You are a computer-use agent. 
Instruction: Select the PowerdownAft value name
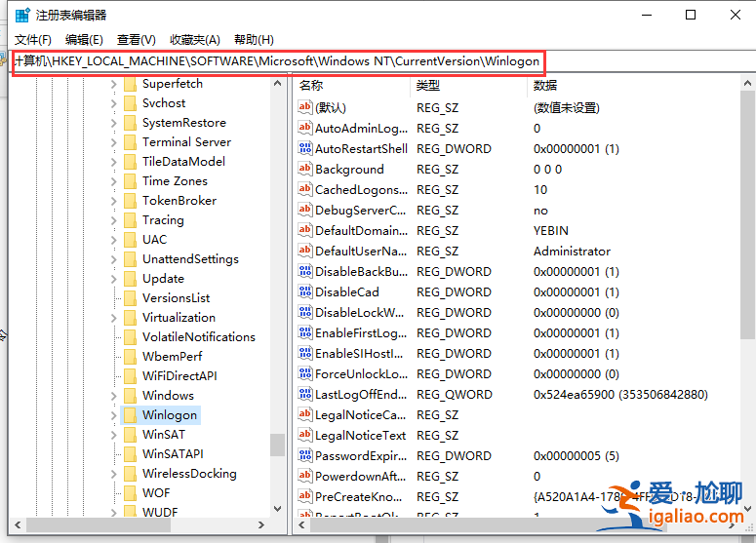361,477
